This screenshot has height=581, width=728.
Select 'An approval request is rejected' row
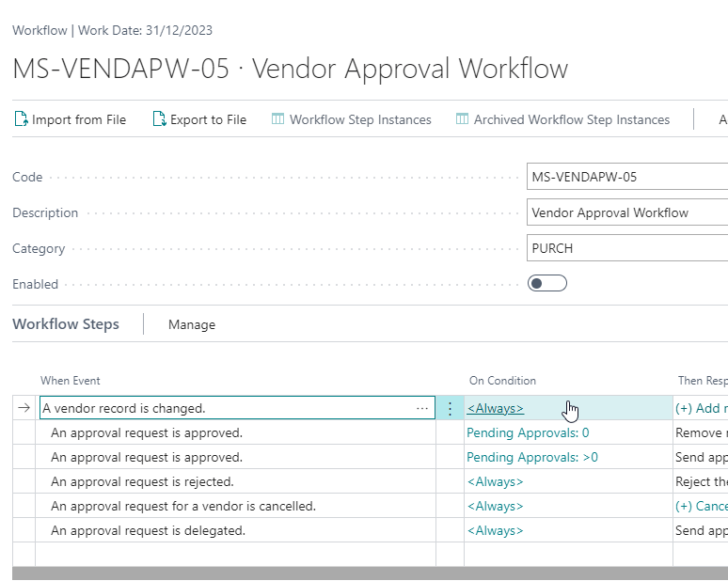click(x=142, y=482)
